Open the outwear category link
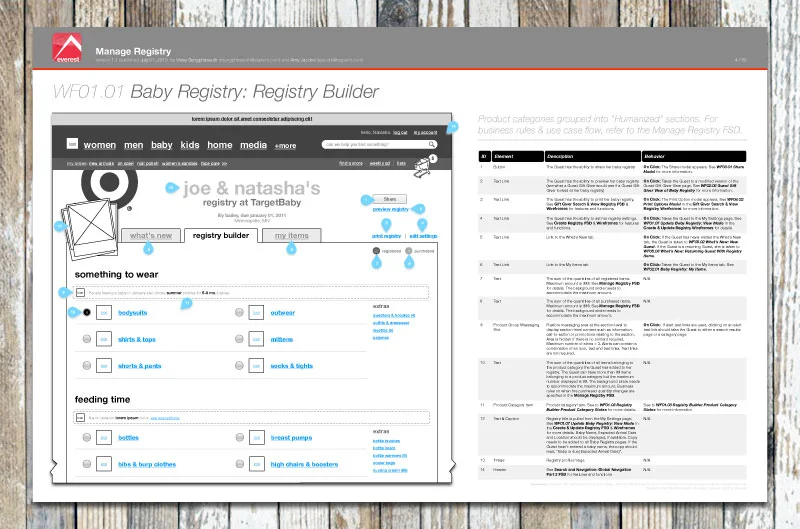 click(283, 313)
